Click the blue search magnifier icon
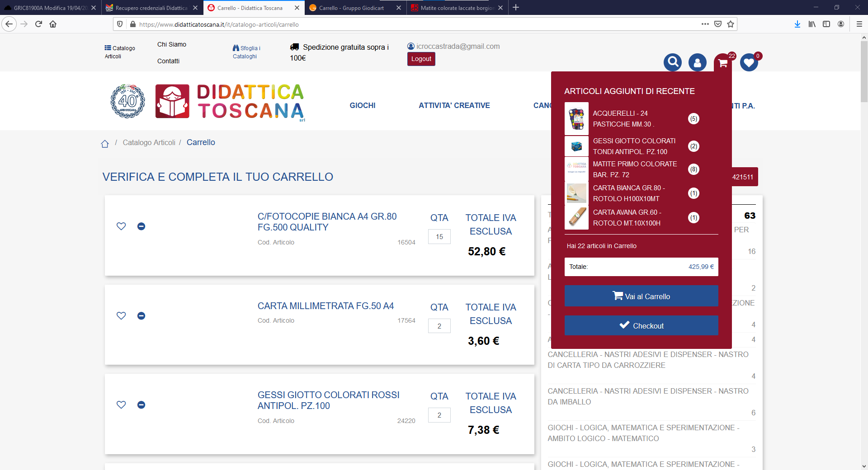 pos(673,62)
